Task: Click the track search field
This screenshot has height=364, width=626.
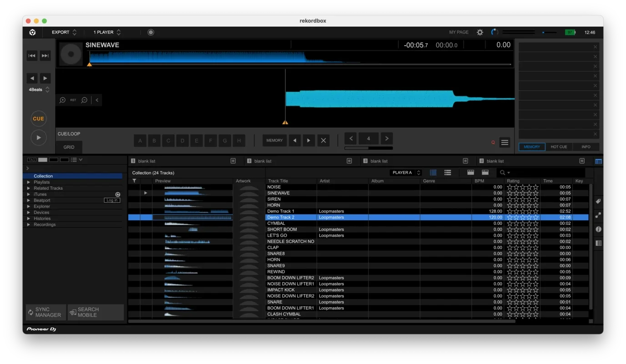Action: (x=541, y=172)
